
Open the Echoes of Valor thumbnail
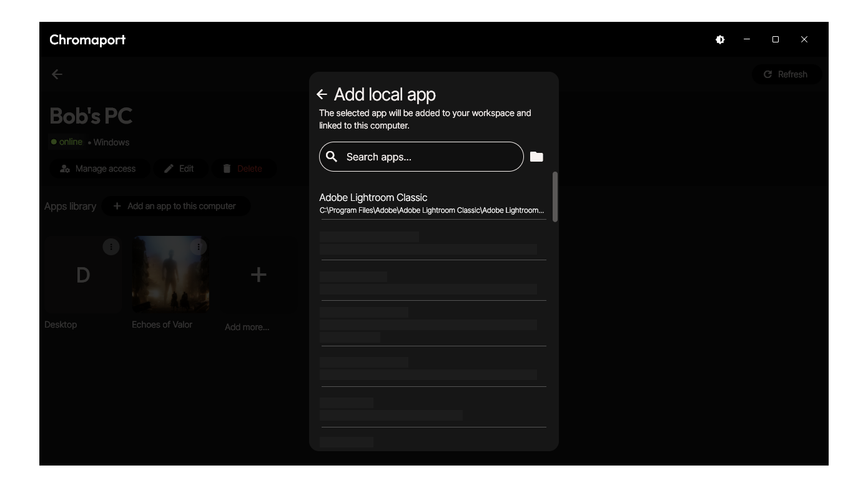170,274
